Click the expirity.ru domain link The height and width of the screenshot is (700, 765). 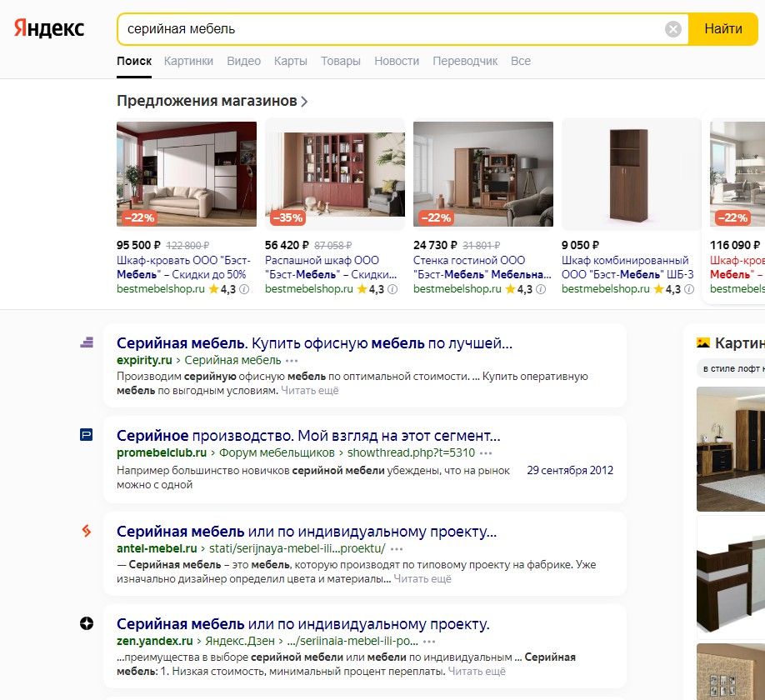(x=144, y=361)
